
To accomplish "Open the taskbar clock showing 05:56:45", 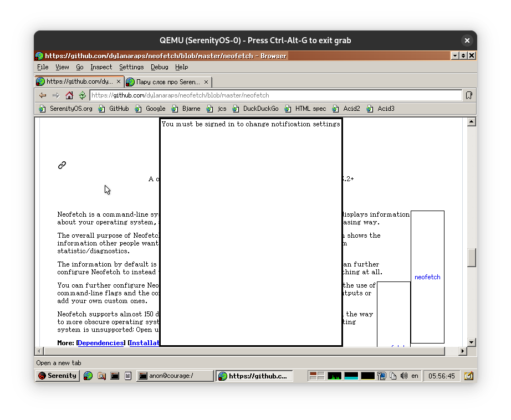I will pos(441,376).
